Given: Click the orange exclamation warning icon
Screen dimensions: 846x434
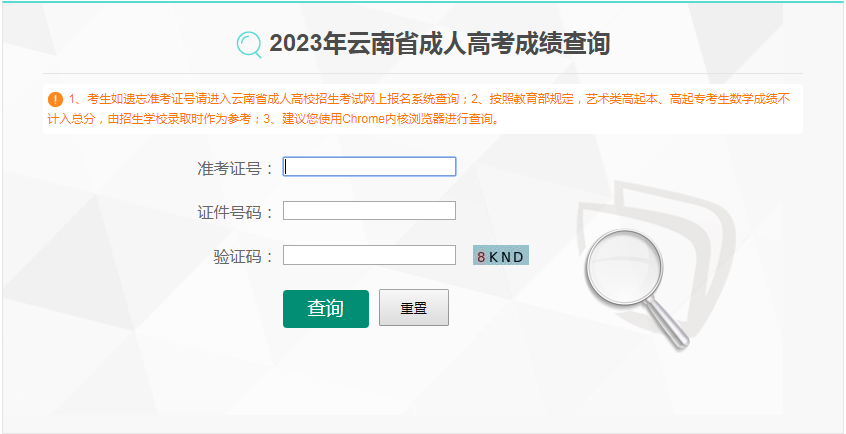Looking at the screenshot, I should [56, 100].
